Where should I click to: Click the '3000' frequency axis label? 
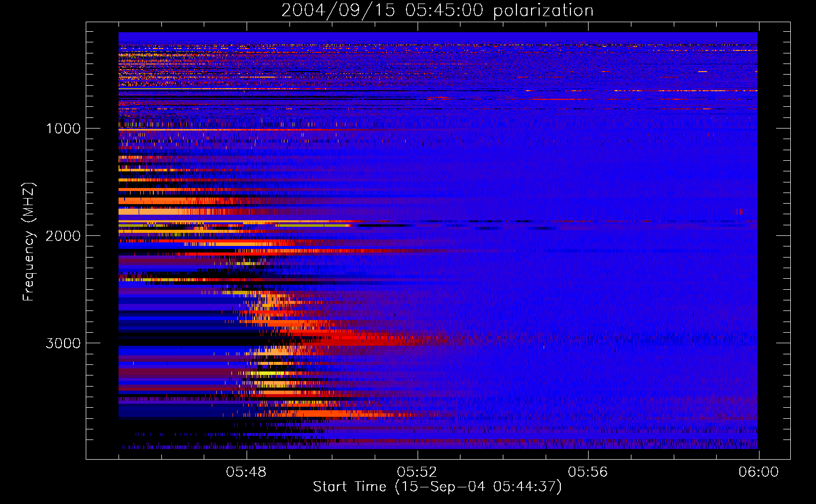point(63,343)
